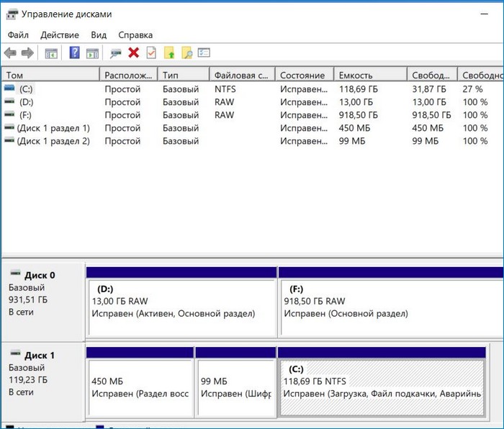Image resolution: width=504 pixels, height=429 pixels.
Task: Open the Файл menu
Action: (x=18, y=35)
